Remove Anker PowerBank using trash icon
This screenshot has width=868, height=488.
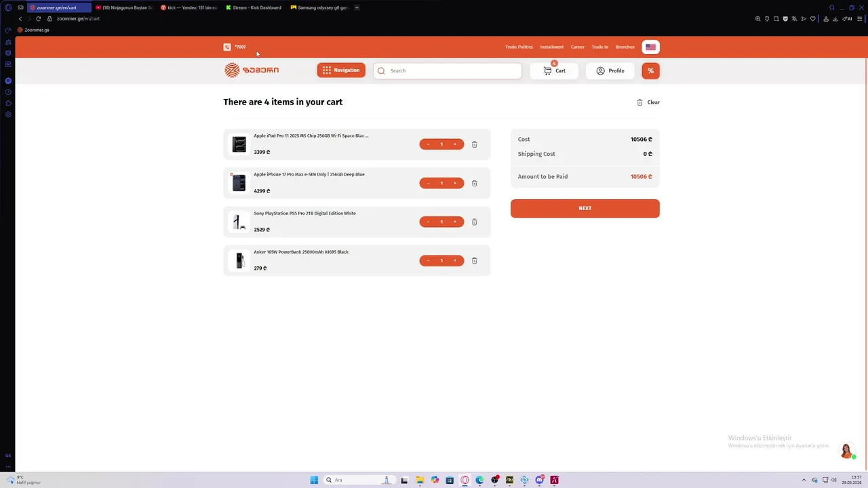pos(474,260)
